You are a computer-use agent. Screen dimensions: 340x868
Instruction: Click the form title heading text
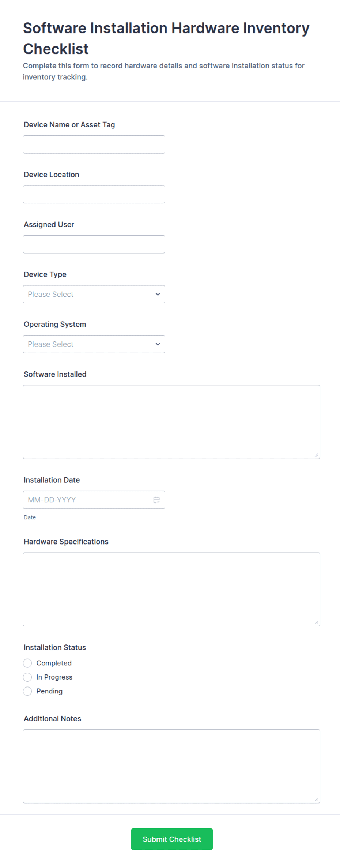pos(166,38)
